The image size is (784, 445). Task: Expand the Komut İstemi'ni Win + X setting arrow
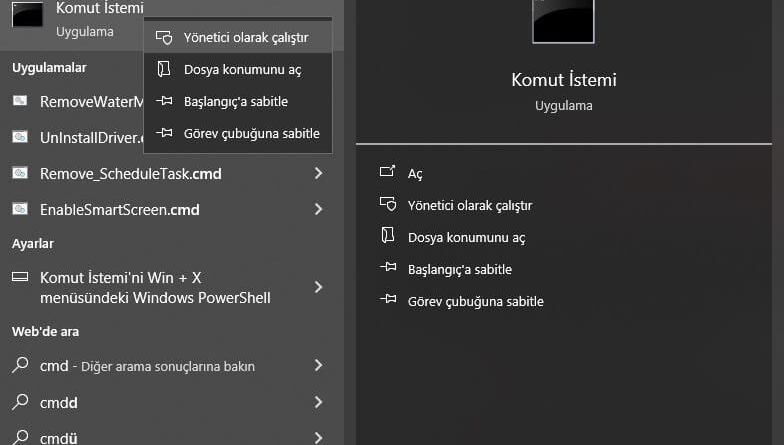318,287
